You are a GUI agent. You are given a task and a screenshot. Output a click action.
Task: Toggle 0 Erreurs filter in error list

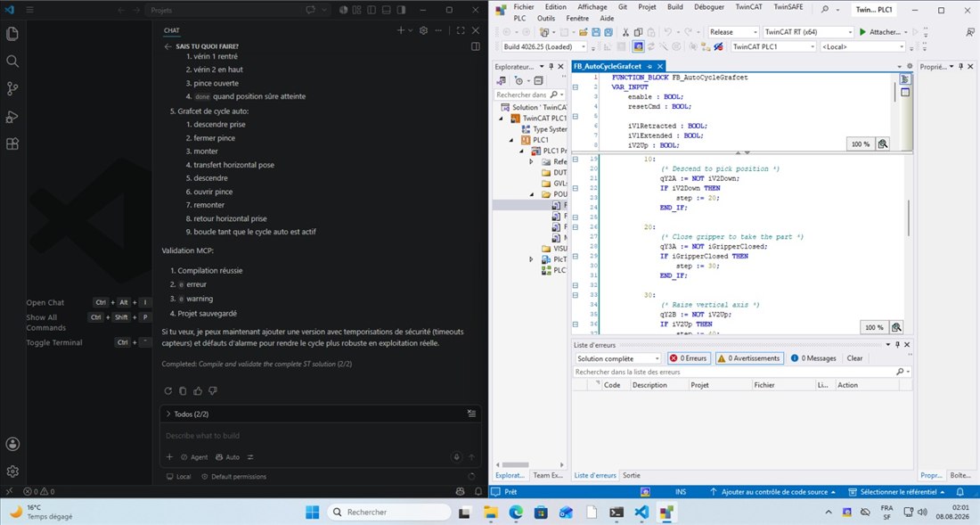coord(688,358)
